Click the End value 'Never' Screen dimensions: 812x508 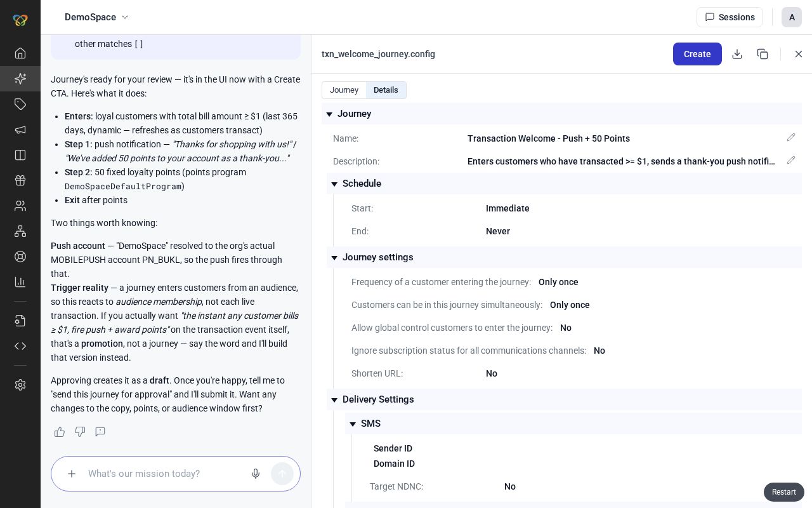pyautogui.click(x=498, y=231)
